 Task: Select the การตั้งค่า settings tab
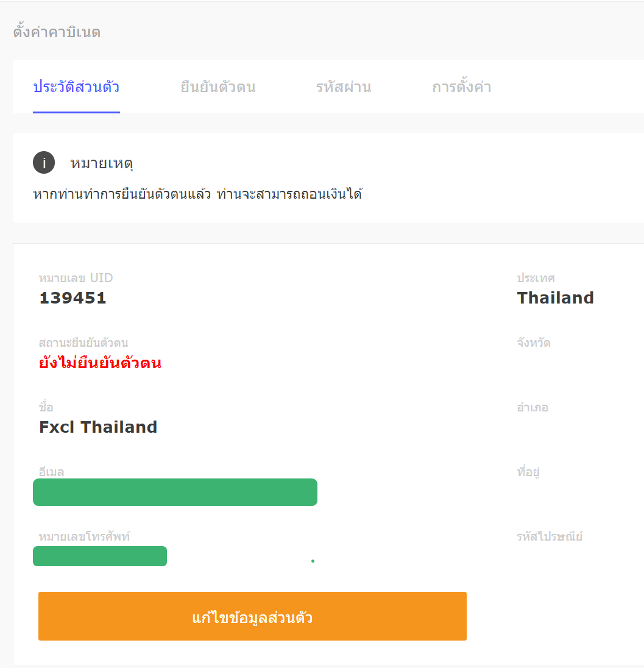tap(461, 87)
